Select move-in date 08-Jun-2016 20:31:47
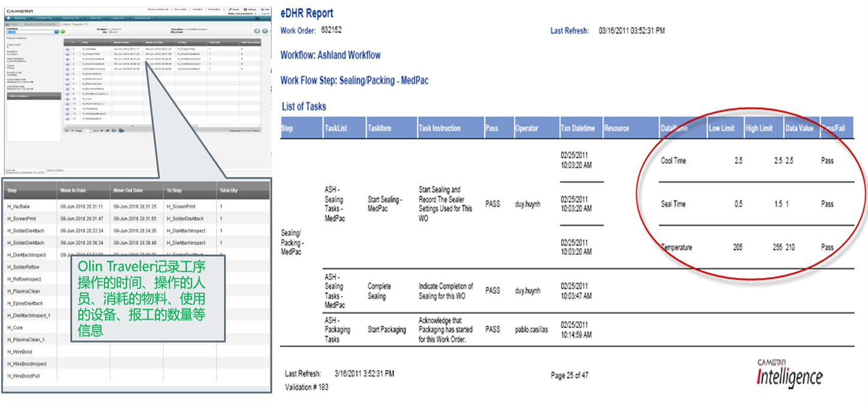 coord(81,219)
